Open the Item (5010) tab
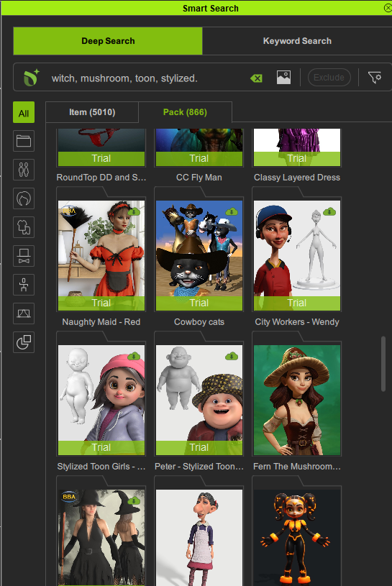This screenshot has width=392, height=586. 92,112
